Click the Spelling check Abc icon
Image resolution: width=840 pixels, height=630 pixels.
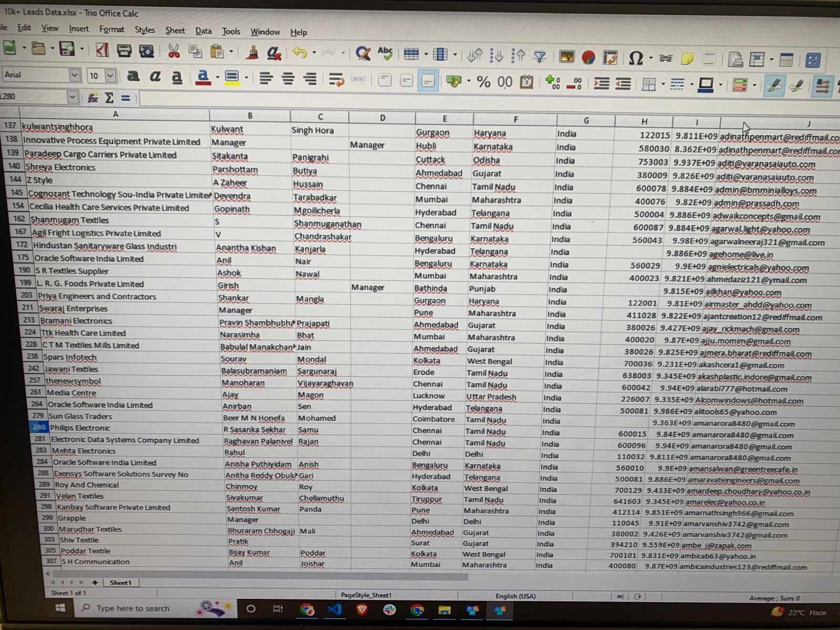pyautogui.click(x=385, y=53)
